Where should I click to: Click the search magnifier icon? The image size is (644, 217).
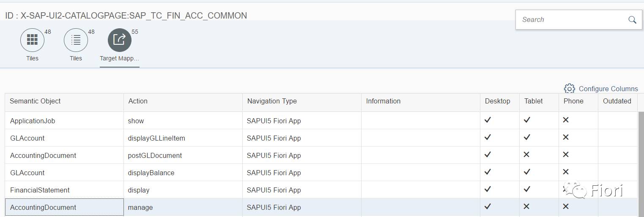coord(632,20)
